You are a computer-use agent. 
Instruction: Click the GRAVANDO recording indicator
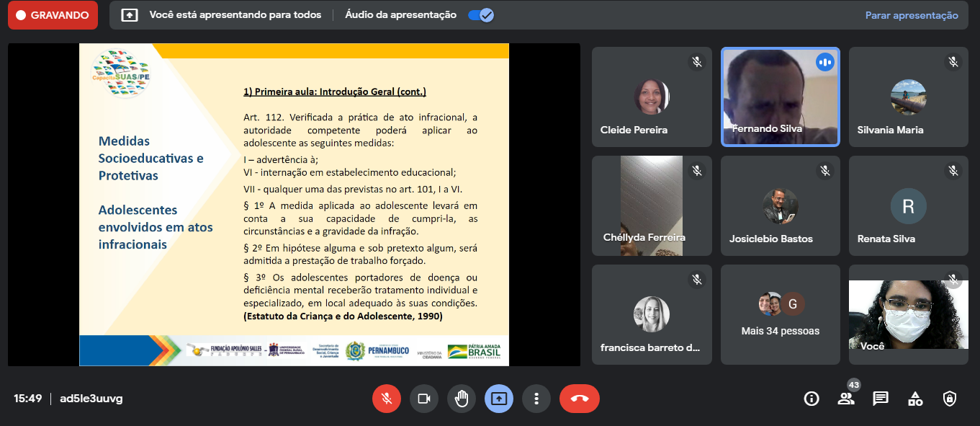(x=53, y=15)
